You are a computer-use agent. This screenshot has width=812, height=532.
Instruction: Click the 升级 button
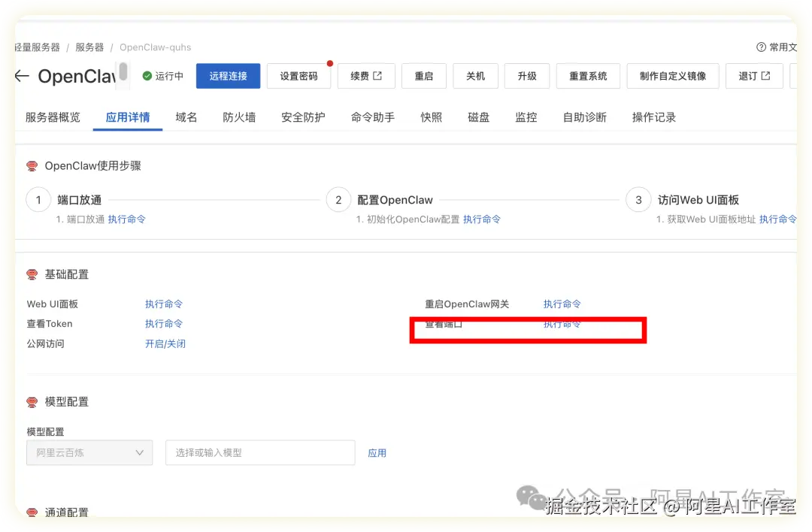pyautogui.click(x=526, y=76)
